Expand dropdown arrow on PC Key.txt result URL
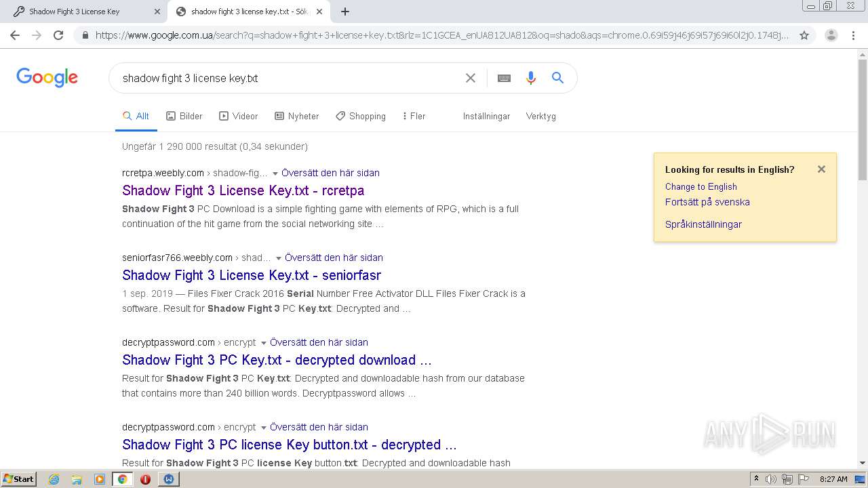This screenshot has width=868, height=488. coord(264,343)
